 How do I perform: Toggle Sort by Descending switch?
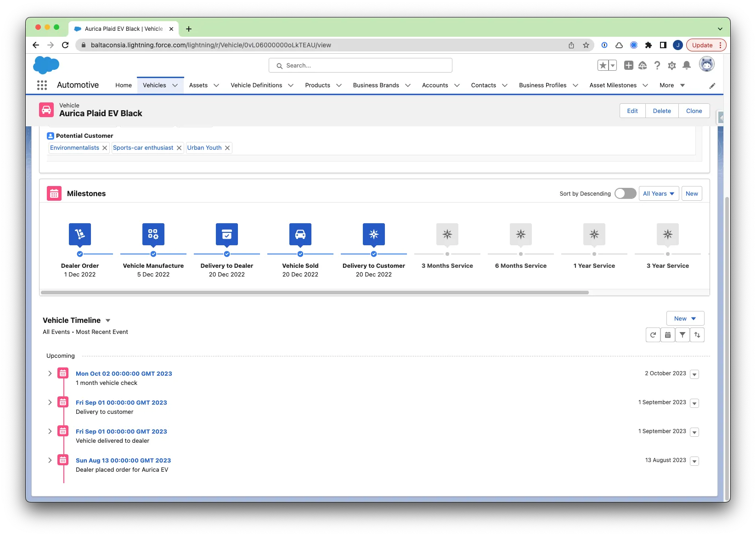(625, 193)
